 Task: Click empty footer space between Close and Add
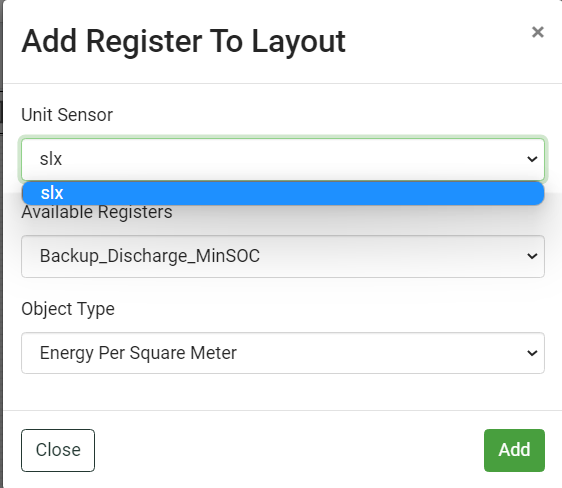pos(287,450)
